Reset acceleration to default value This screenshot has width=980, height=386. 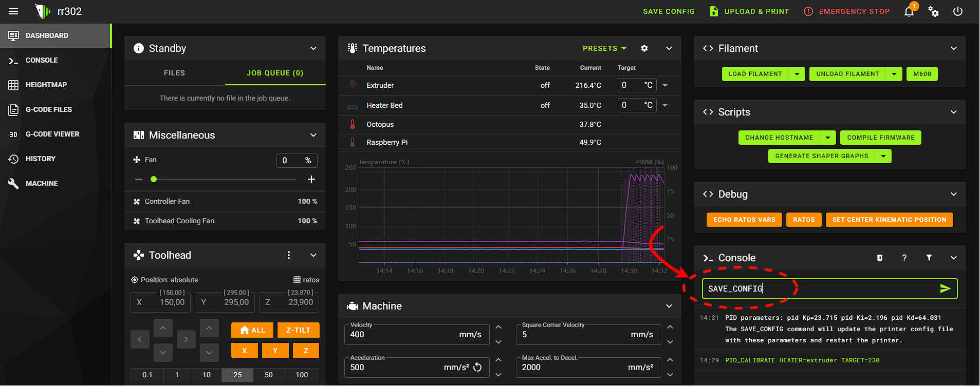point(477,367)
